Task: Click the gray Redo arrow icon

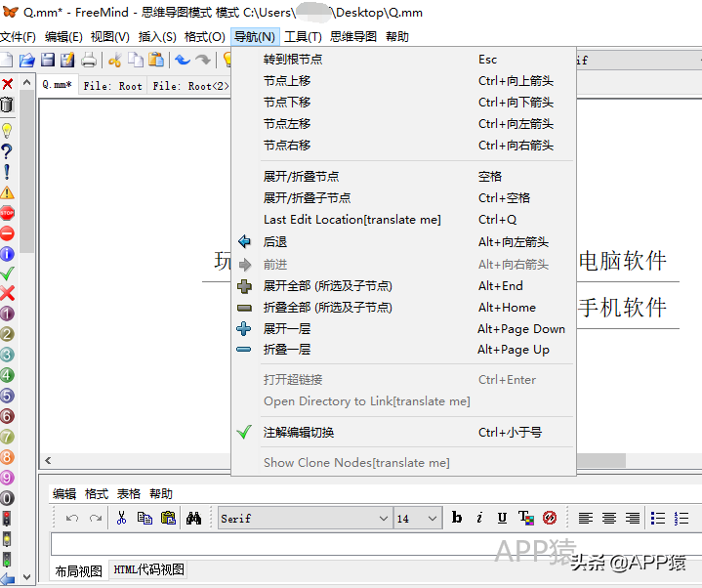Action: coord(203,60)
